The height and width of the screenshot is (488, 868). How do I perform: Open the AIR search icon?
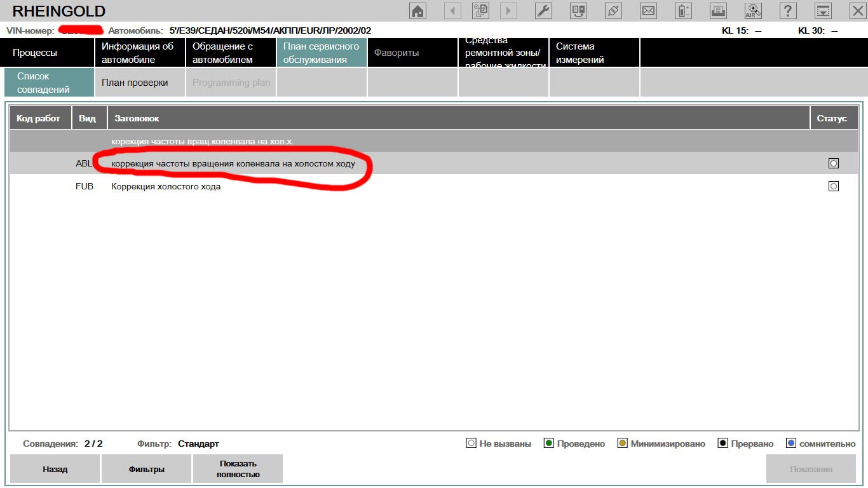point(753,11)
